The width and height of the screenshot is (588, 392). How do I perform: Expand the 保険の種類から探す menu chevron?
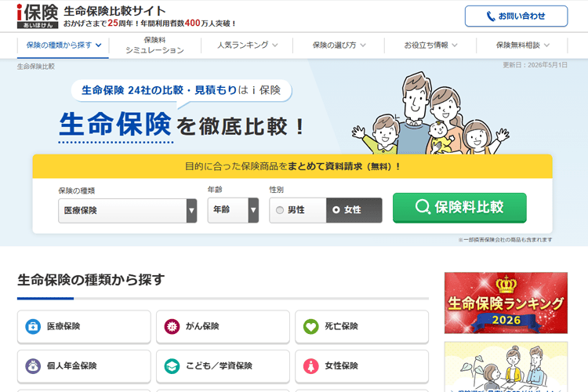99,45
